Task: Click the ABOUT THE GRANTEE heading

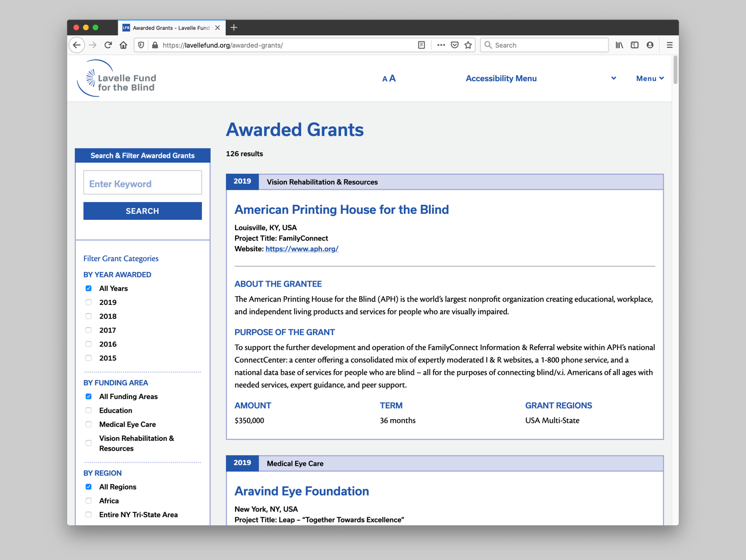Action: click(278, 284)
